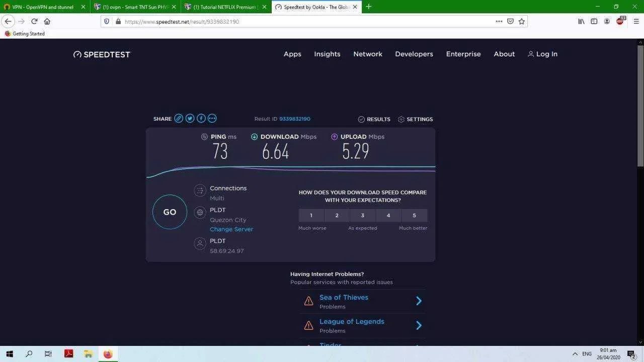Open the League of Legends problems link

tap(352, 322)
